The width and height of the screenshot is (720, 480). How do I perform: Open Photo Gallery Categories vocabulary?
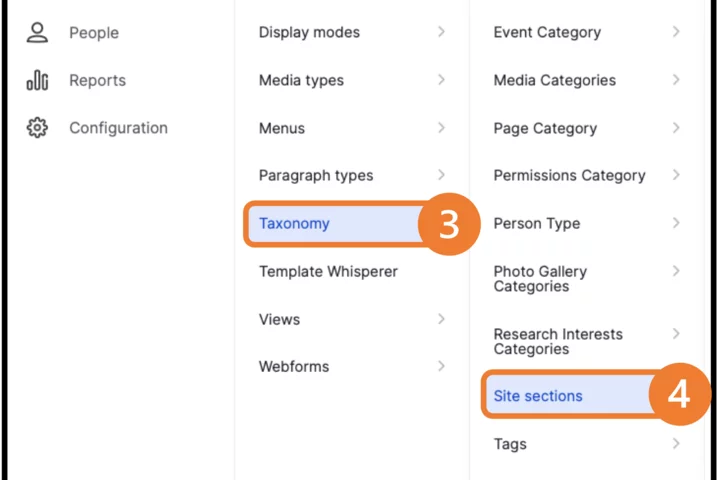(540, 279)
